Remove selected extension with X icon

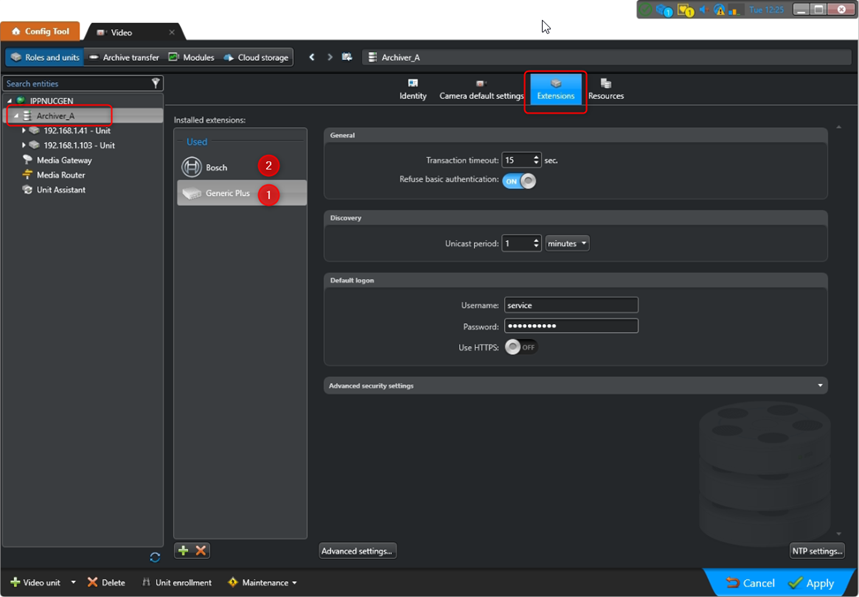201,550
